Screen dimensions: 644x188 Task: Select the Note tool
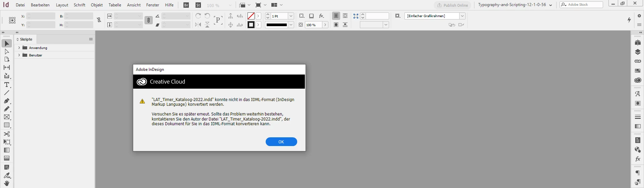[x=7, y=167]
